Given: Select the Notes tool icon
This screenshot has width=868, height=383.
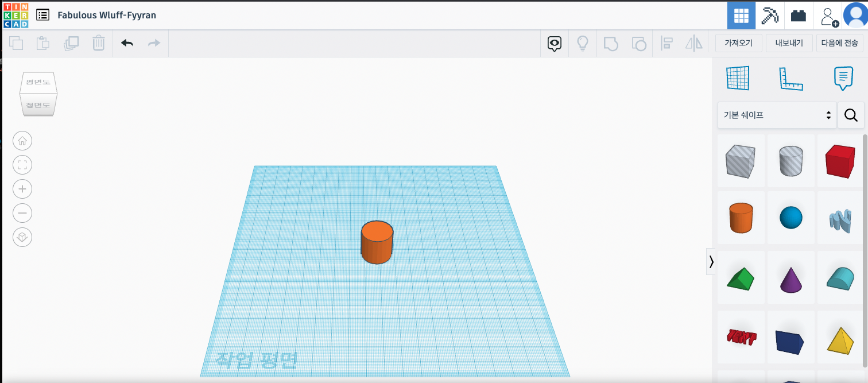Looking at the screenshot, I should pos(843,78).
